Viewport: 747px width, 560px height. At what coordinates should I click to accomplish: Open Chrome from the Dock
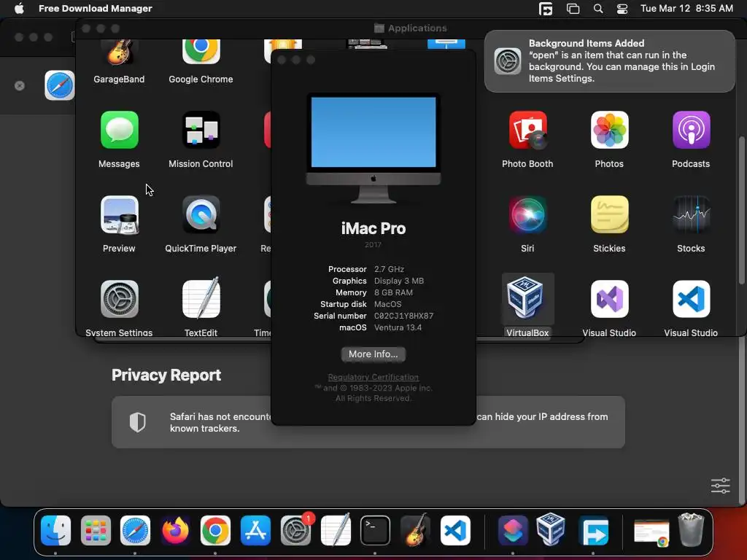point(215,530)
